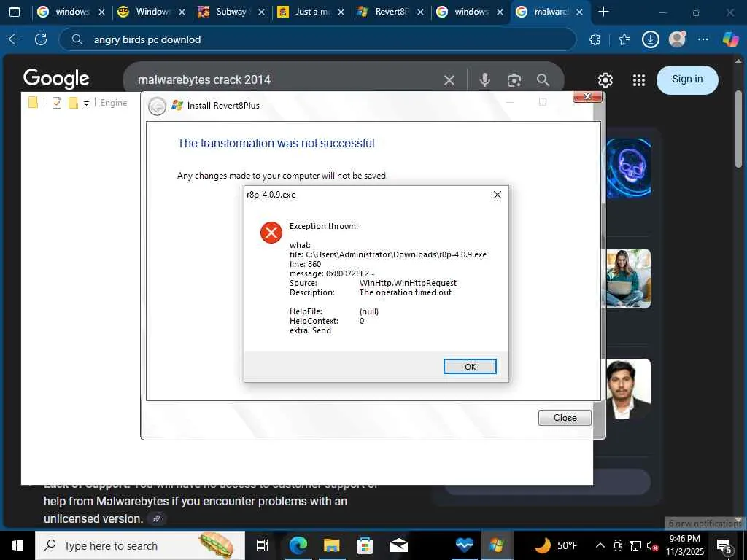Open the browser extensions puzzle icon

pos(595,39)
